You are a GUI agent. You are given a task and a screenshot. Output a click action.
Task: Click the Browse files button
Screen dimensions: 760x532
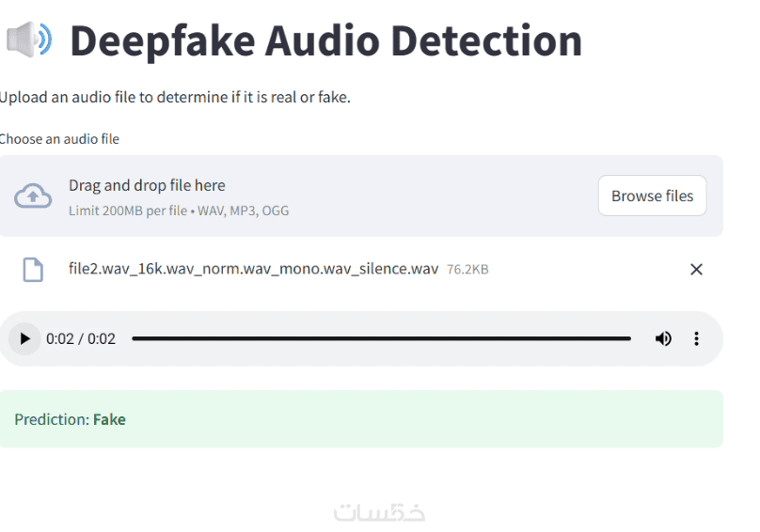point(652,196)
